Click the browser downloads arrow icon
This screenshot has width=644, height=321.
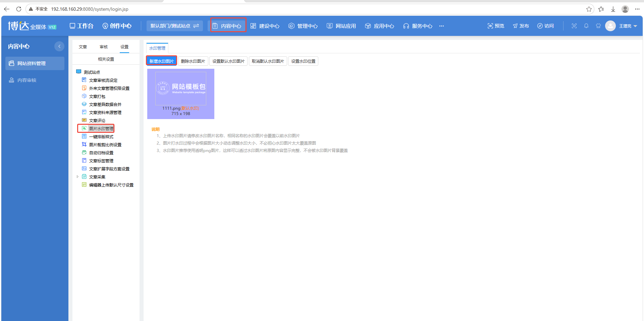click(x=613, y=9)
